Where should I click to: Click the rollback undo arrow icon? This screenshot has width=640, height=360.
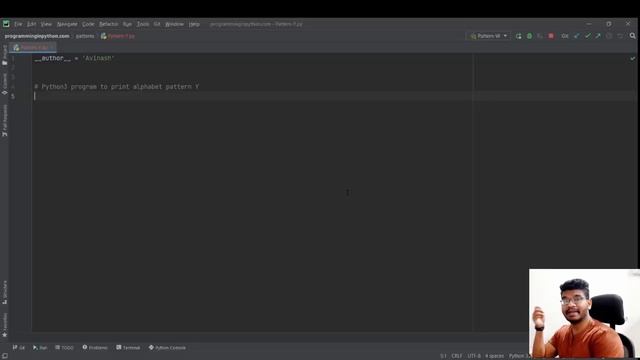(x=620, y=36)
